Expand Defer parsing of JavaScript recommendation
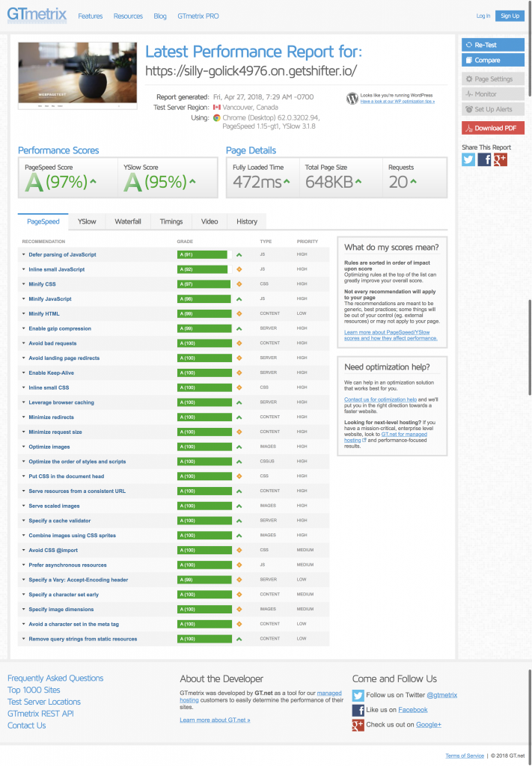The width and height of the screenshot is (532, 766). coord(62,254)
